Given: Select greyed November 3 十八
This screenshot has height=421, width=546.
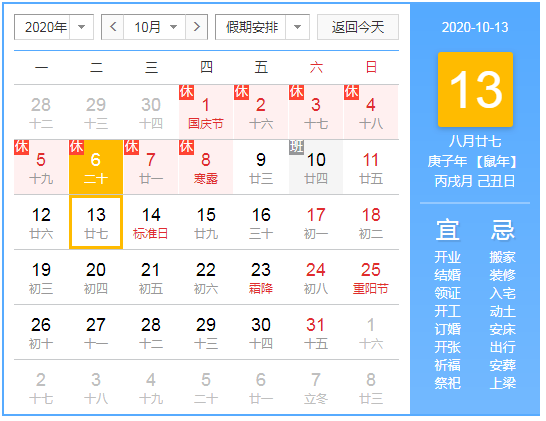Looking at the screenshot, I should pos(96,388).
